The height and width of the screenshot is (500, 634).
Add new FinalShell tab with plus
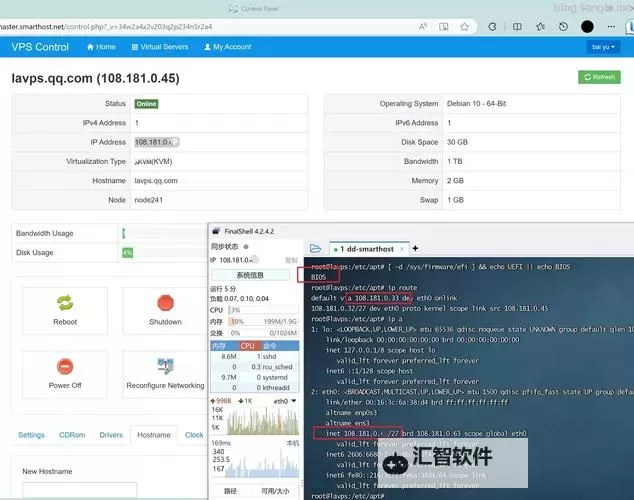415,248
